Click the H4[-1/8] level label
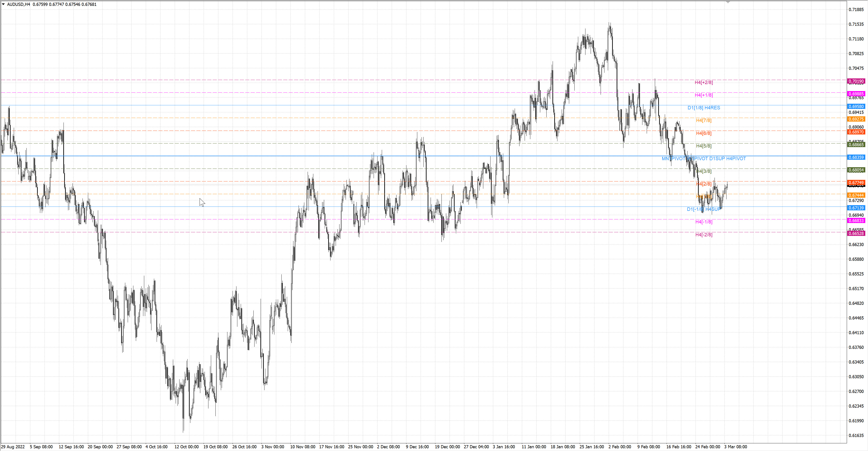868x451 pixels. click(704, 222)
